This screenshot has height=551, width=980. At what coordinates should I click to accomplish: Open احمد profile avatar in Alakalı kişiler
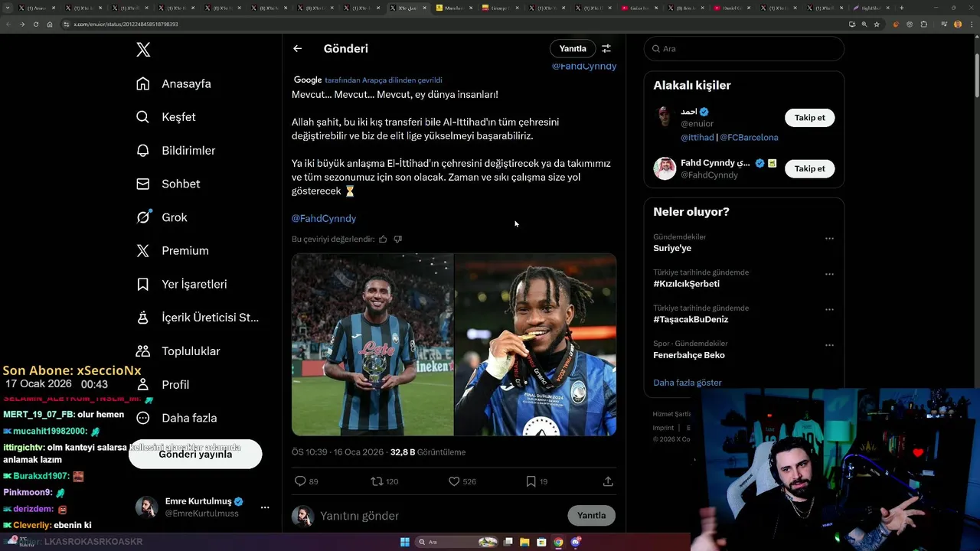point(665,117)
